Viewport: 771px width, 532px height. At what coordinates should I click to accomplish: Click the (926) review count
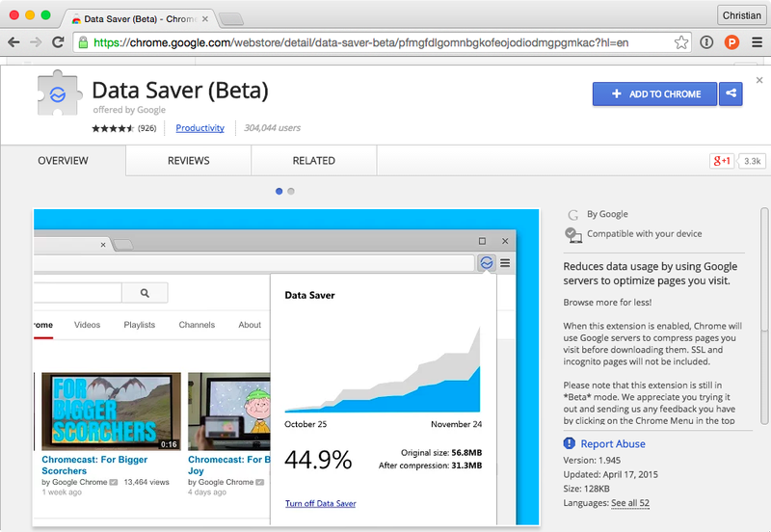[x=147, y=128]
